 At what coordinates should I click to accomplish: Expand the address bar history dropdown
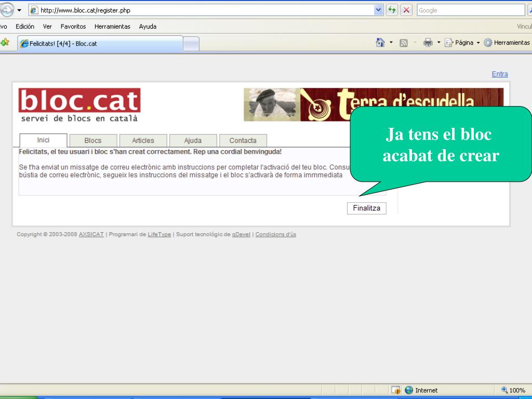coord(378,10)
